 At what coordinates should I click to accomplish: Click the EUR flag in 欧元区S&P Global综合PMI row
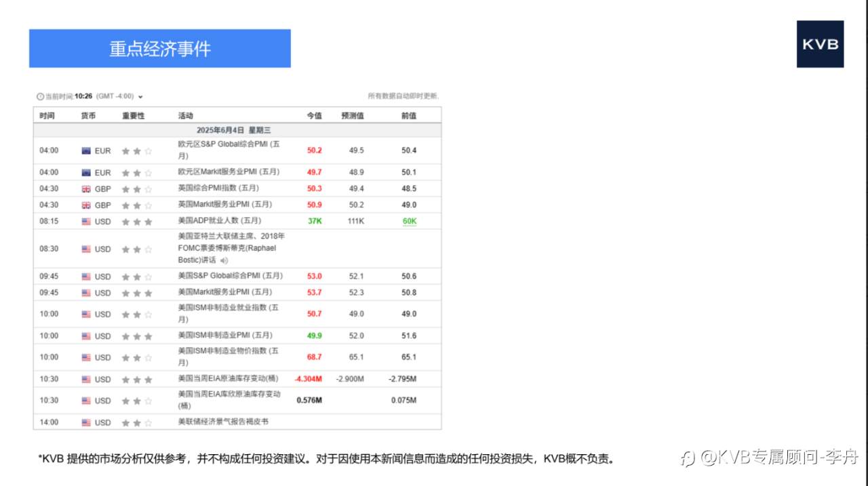coord(86,151)
